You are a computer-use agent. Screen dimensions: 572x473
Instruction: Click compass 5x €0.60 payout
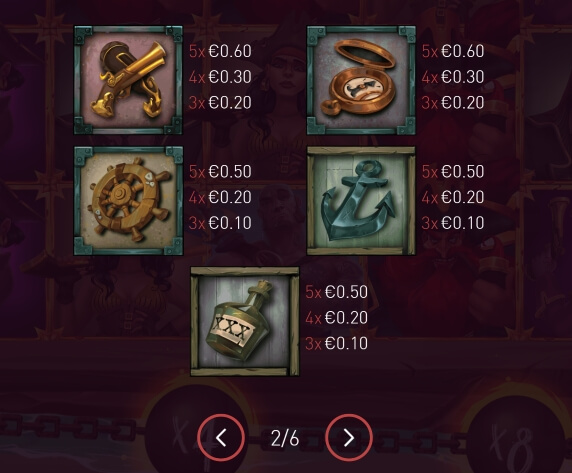click(x=453, y=51)
